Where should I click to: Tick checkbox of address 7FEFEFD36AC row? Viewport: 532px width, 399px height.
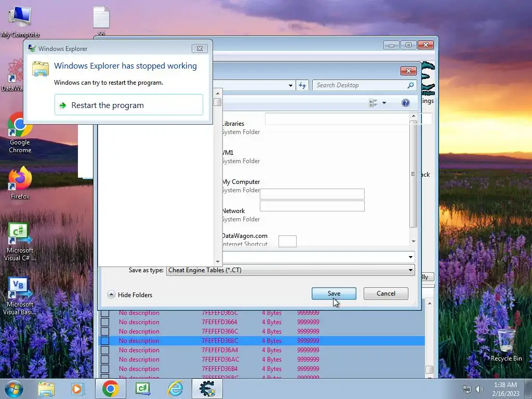(105, 360)
